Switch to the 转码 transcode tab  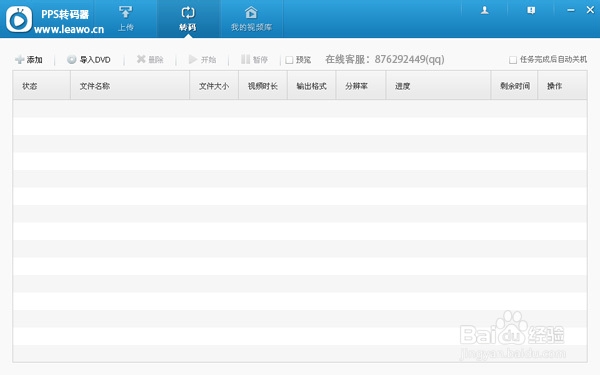click(188, 19)
